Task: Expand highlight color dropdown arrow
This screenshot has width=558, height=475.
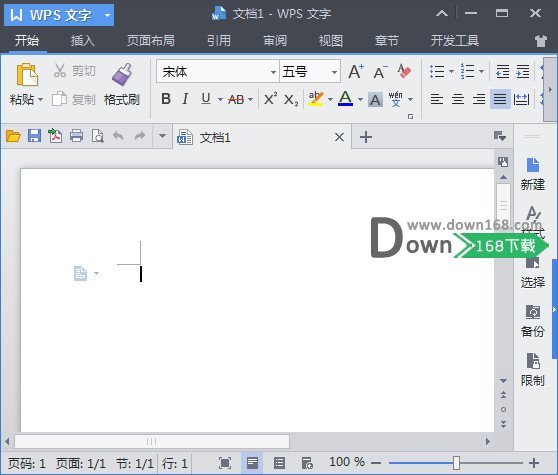Action: pos(330,99)
